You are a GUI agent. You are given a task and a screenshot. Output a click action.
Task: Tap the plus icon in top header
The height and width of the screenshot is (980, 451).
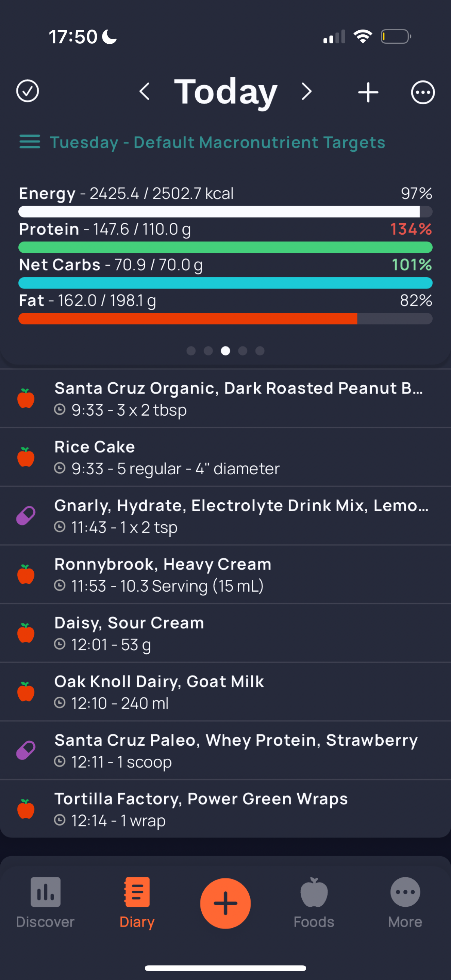coord(368,92)
